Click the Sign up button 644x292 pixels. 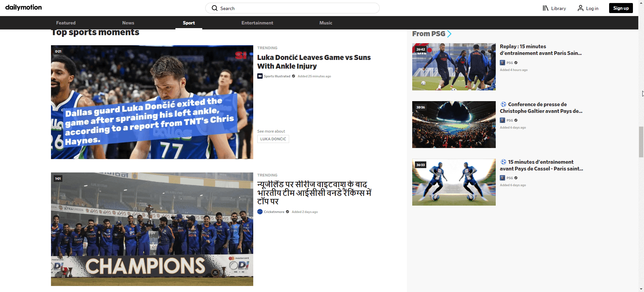[x=621, y=8]
